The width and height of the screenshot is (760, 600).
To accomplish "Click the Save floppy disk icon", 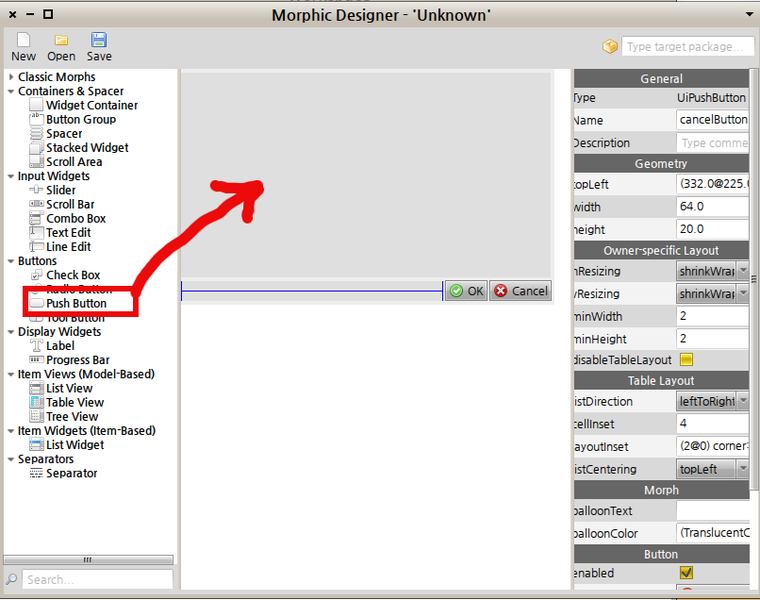I will 99,40.
